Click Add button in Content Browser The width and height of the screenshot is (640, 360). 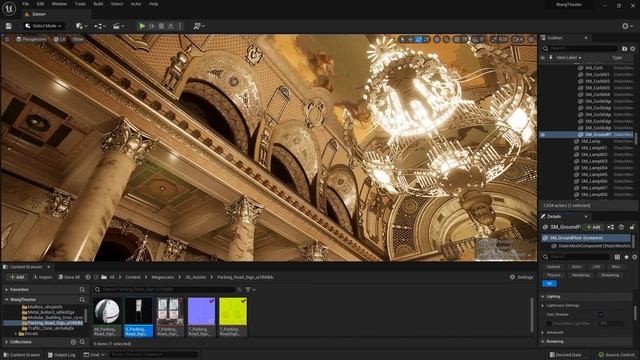tap(17, 277)
